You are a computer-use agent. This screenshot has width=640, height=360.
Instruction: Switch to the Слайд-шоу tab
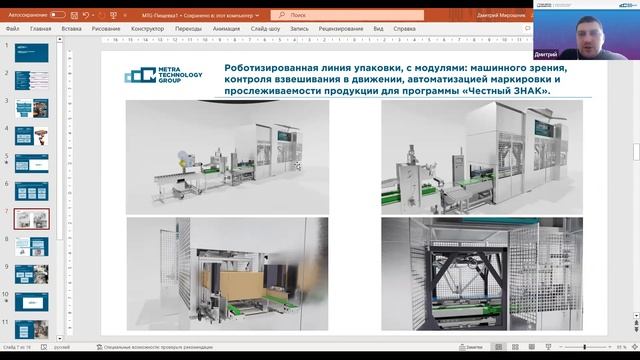[x=265, y=29]
